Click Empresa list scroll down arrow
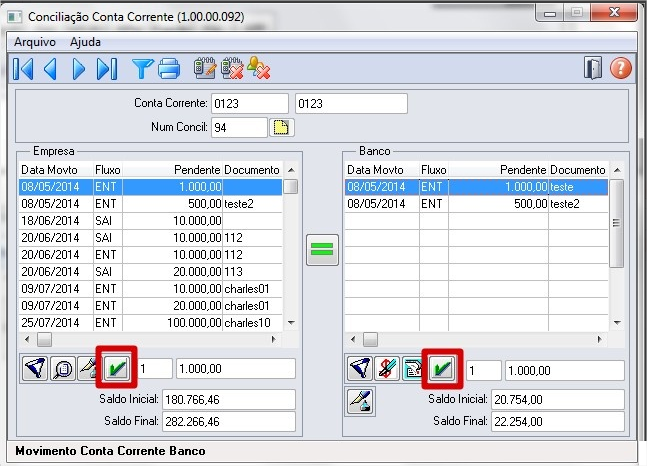The image size is (647, 466). coord(291,323)
